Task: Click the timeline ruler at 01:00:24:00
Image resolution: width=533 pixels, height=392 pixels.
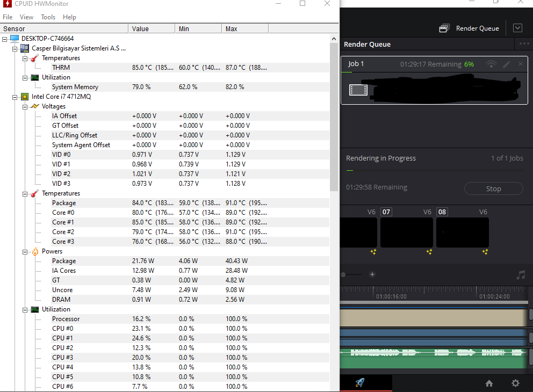Action: coord(494,296)
